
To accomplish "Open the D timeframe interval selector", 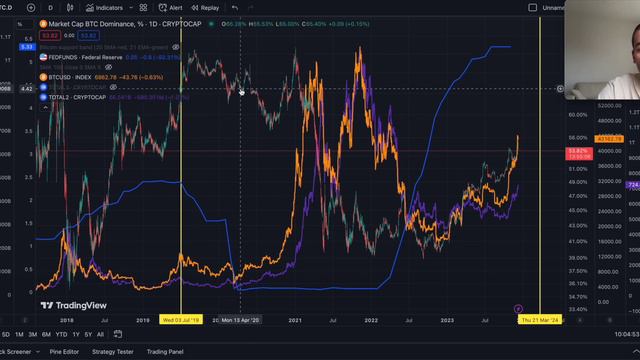I will [51, 8].
